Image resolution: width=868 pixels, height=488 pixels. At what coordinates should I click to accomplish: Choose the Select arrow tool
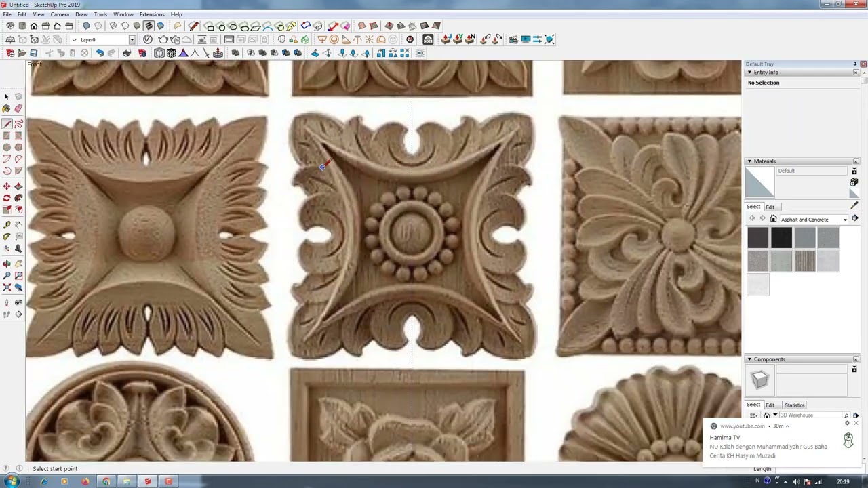pyautogui.click(x=7, y=97)
